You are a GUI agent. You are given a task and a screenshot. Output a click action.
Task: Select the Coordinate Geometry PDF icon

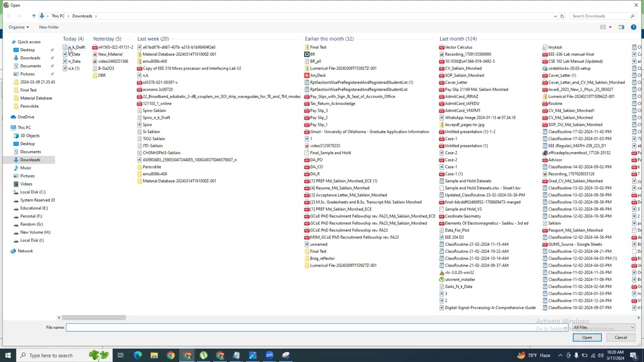(x=442, y=216)
